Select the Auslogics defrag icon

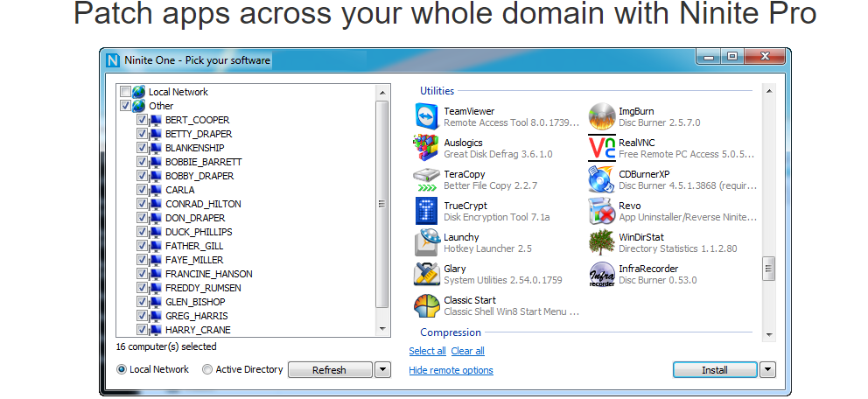click(x=426, y=148)
